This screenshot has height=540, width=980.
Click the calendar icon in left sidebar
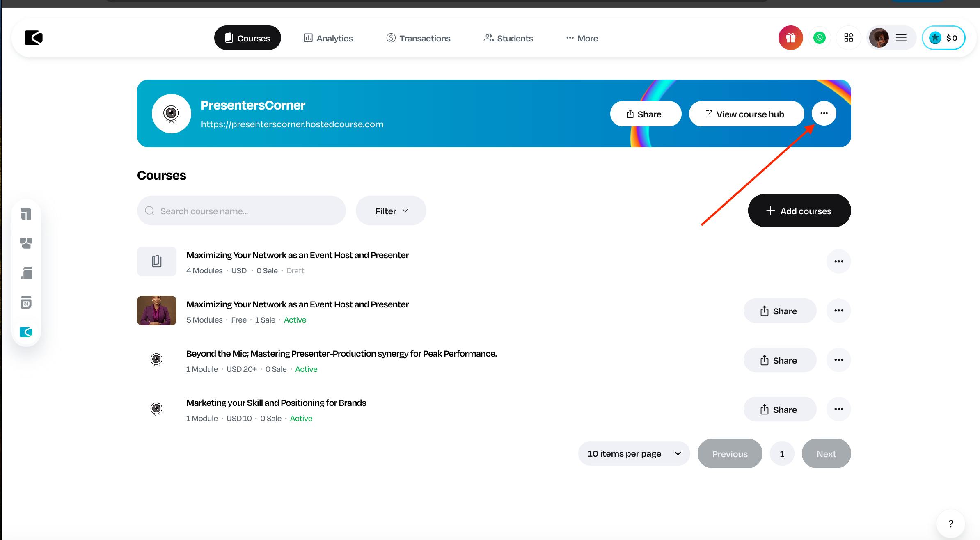[26, 303]
